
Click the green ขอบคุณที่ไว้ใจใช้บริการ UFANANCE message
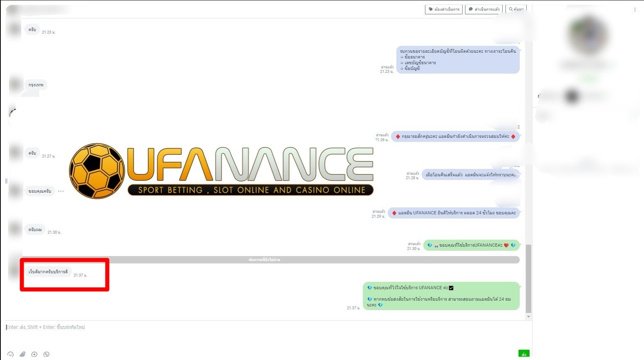[x=441, y=296]
